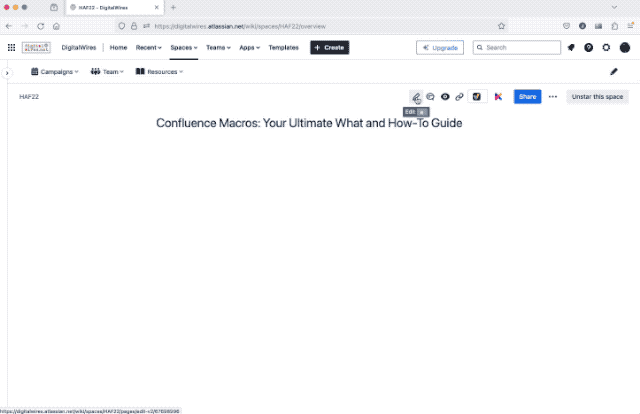This screenshot has width=640, height=414.
Task: Click the Jira-style app icon button
Action: click(477, 97)
